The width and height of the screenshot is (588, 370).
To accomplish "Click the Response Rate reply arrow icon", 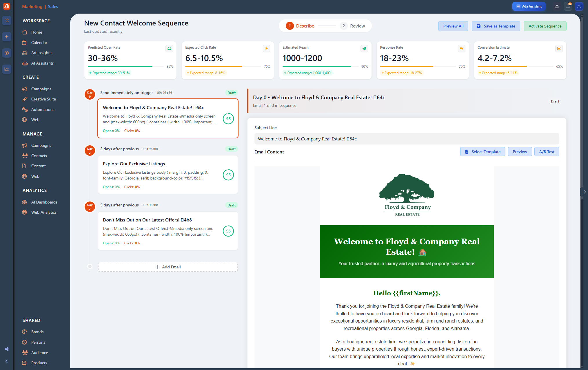I will (461, 49).
